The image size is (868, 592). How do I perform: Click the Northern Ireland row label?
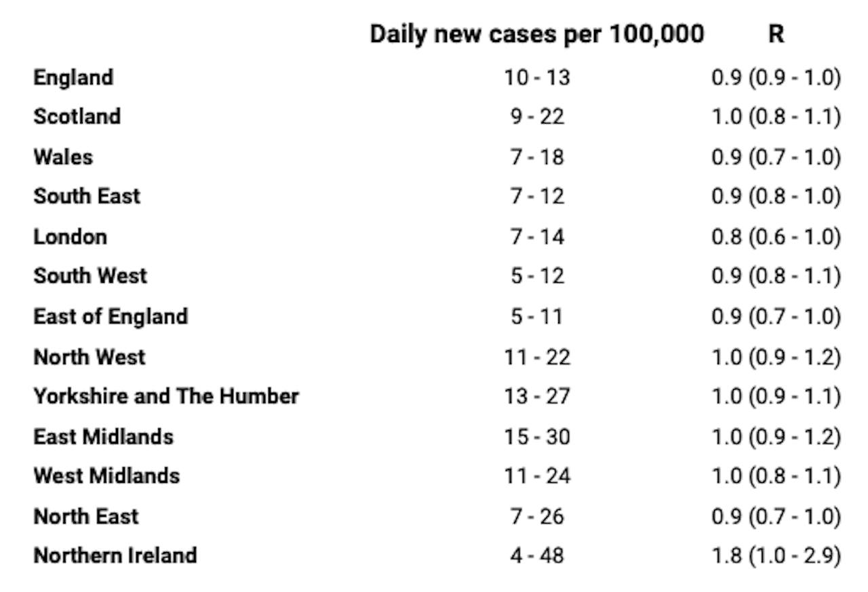tap(115, 556)
